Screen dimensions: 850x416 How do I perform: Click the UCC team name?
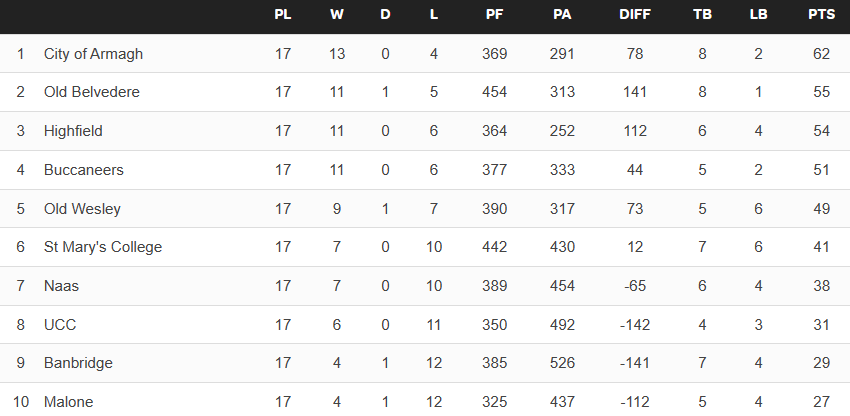pos(60,325)
